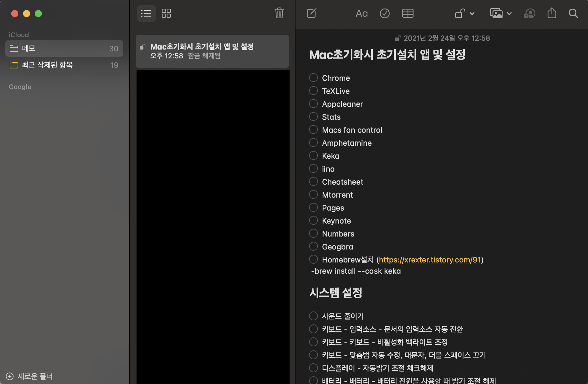588x384 pixels.
Task: Delete the selected note with trash icon
Action: tap(279, 13)
